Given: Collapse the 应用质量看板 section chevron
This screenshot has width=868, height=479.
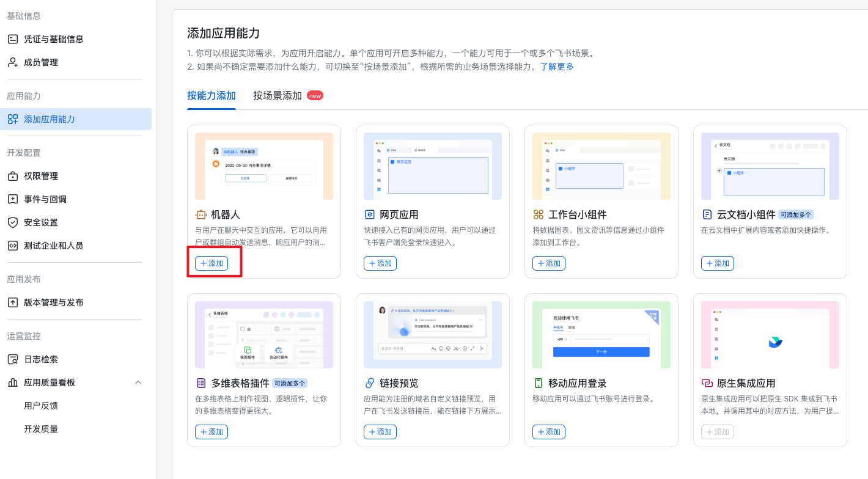Looking at the screenshot, I should point(138,382).
